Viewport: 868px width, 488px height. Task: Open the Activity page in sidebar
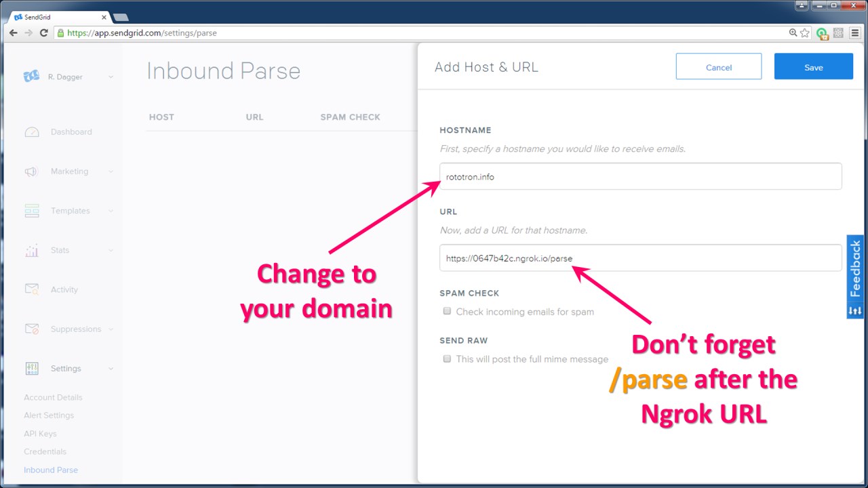pos(64,289)
